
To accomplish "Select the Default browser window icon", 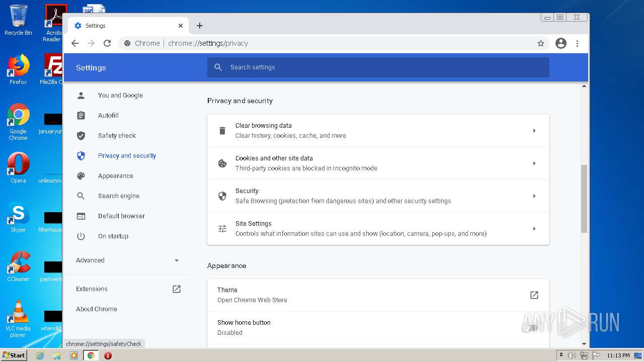I will pyautogui.click(x=81, y=216).
